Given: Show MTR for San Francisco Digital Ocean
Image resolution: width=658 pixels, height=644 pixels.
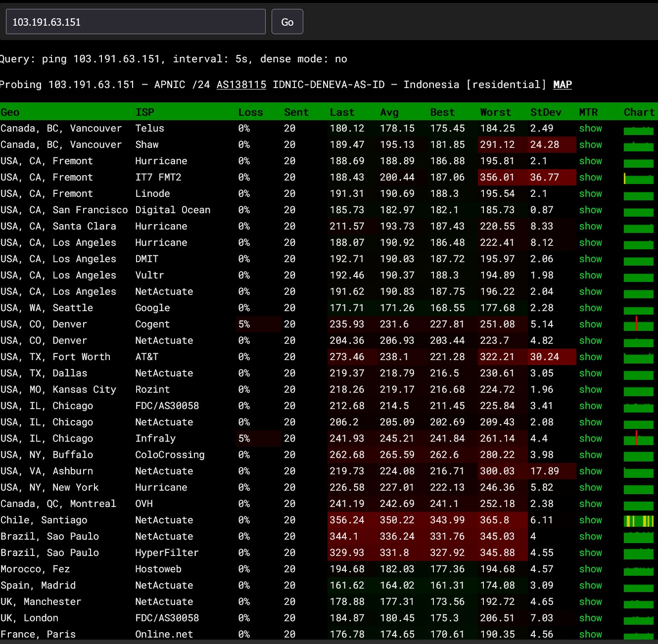Looking at the screenshot, I should tap(591, 210).
